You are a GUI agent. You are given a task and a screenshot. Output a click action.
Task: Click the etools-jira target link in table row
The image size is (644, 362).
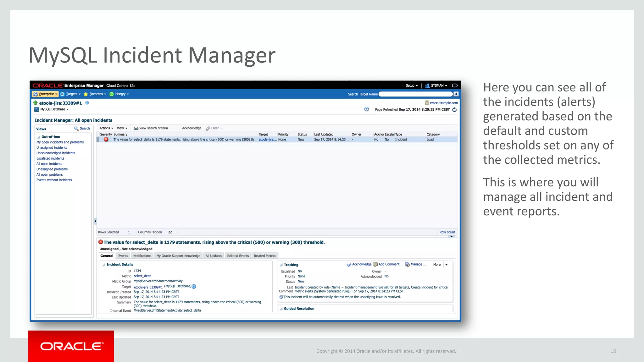tap(268, 140)
